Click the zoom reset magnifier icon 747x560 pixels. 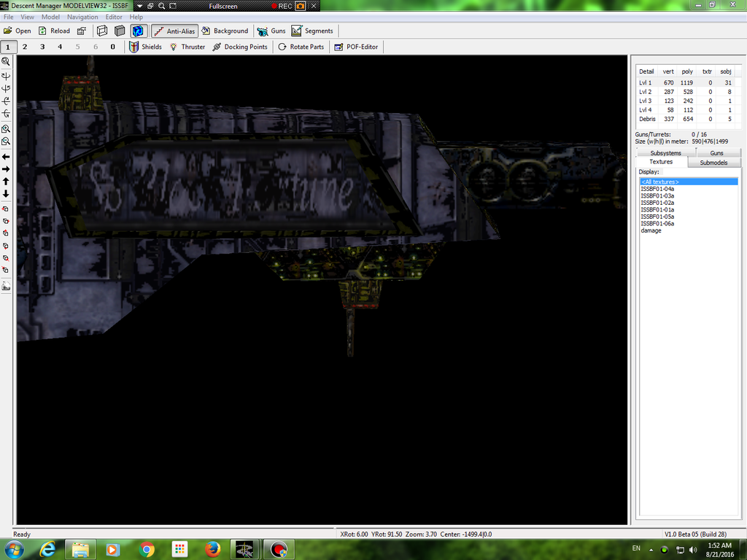6,61
